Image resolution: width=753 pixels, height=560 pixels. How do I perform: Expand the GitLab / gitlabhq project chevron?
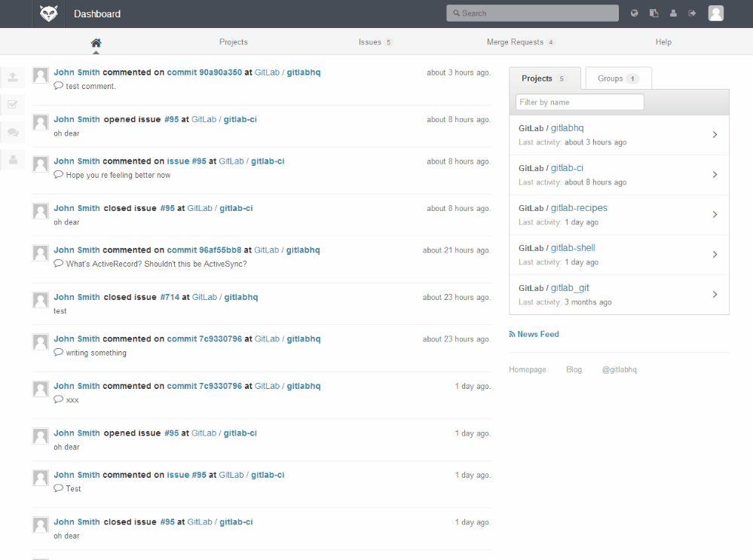coord(715,134)
